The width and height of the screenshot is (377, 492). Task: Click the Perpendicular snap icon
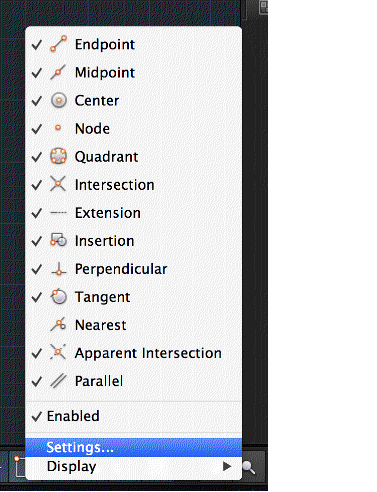coord(59,268)
